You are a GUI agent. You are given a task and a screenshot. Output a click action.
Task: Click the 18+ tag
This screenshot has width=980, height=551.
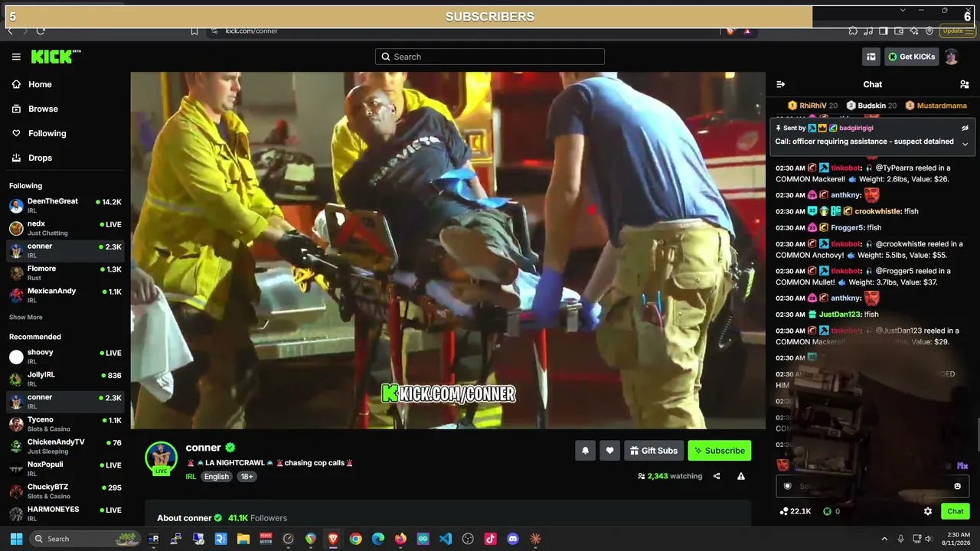tap(247, 477)
